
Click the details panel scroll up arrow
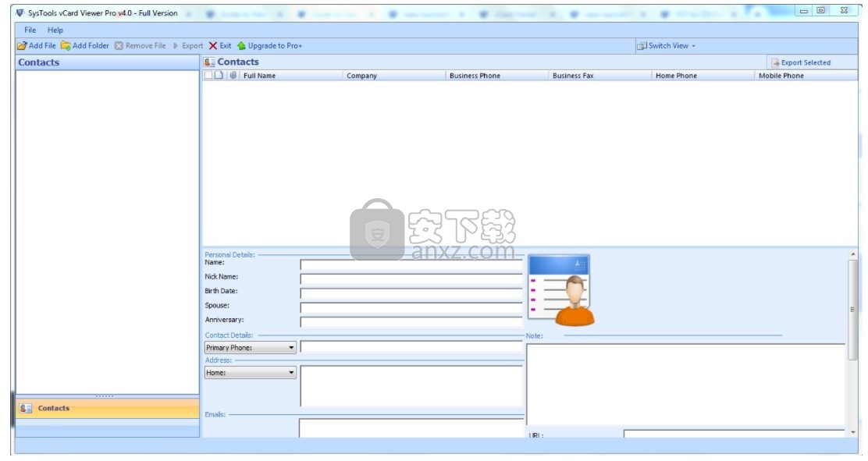[x=852, y=254]
